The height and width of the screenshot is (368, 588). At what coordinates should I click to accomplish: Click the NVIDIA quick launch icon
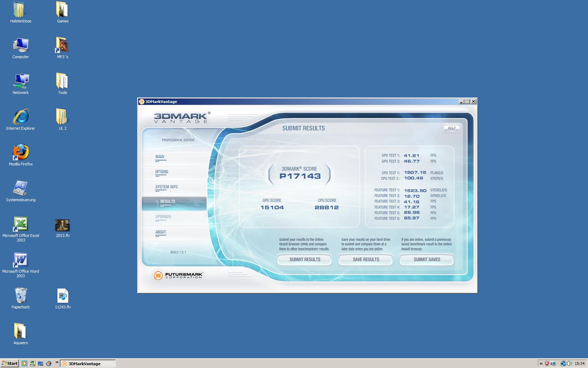point(32,363)
